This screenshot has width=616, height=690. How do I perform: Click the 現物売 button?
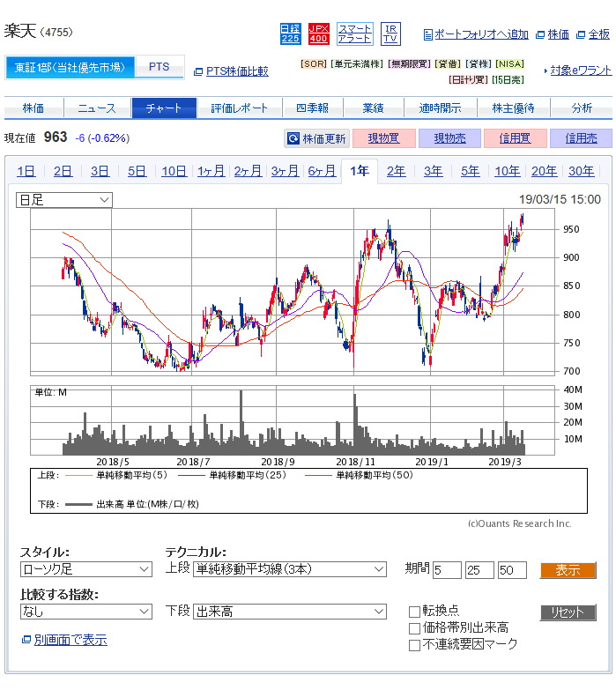(x=449, y=138)
